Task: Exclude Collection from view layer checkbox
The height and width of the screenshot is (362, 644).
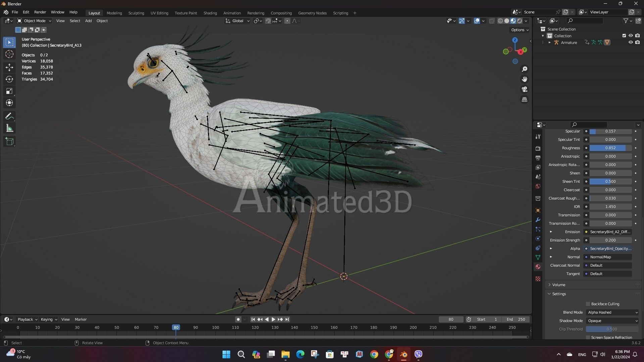Action: [x=624, y=36]
